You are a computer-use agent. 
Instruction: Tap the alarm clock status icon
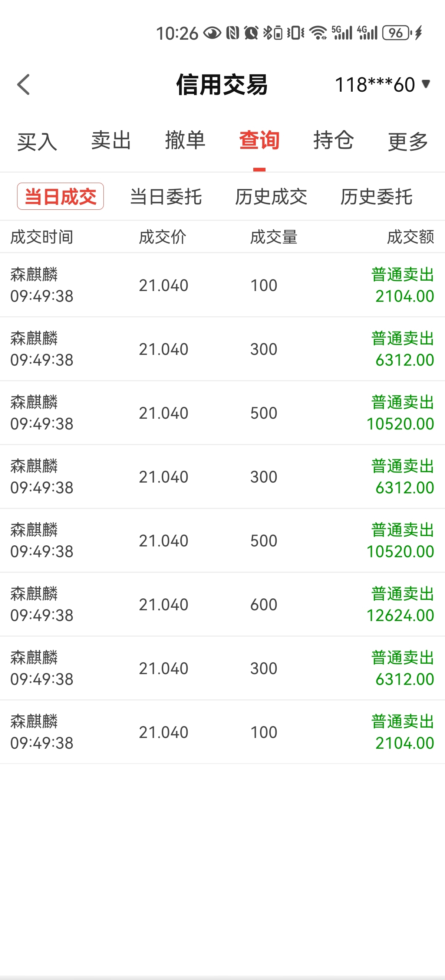click(x=251, y=33)
